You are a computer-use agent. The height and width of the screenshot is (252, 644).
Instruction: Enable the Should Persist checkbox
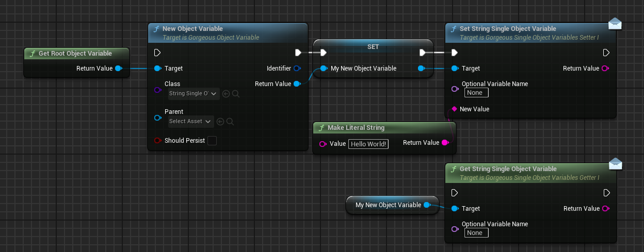212,141
